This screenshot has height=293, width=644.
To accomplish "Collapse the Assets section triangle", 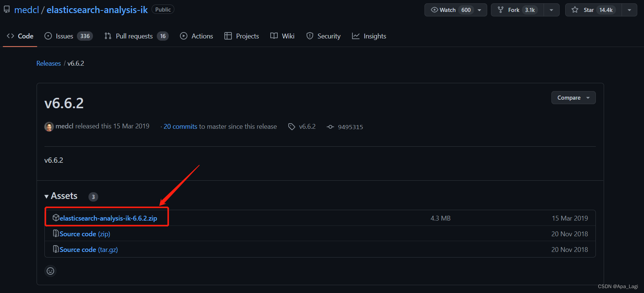I will 47,197.
